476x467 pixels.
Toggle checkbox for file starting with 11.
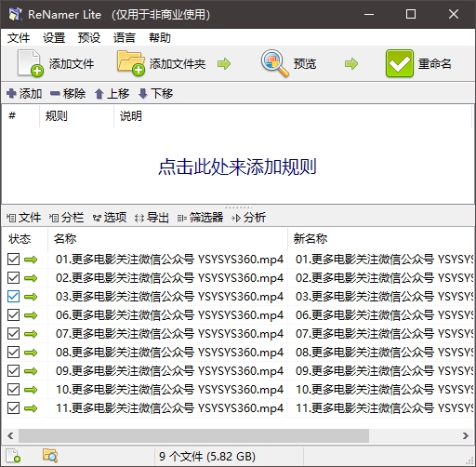pos(13,408)
